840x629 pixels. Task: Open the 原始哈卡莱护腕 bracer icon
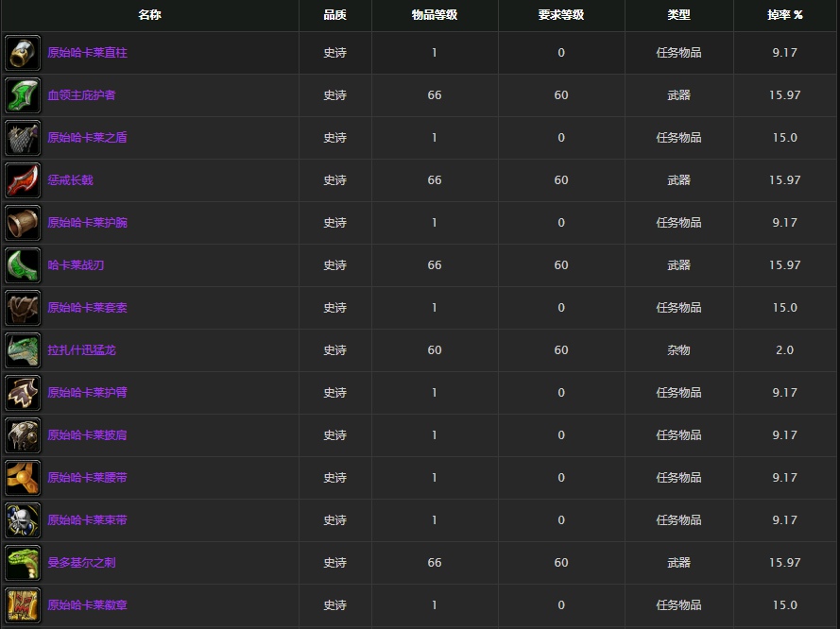pos(23,223)
